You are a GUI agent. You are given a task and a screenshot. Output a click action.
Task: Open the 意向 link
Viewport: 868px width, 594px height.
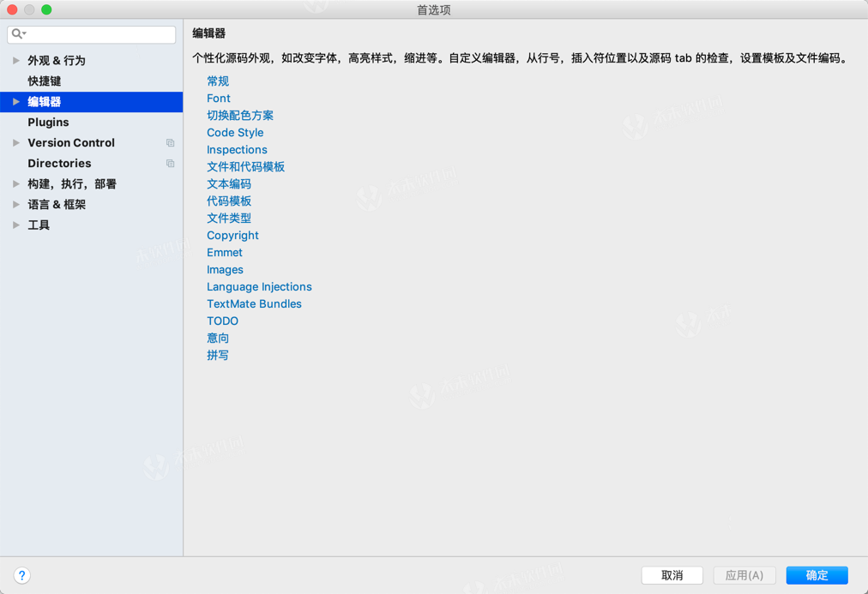pyautogui.click(x=218, y=339)
